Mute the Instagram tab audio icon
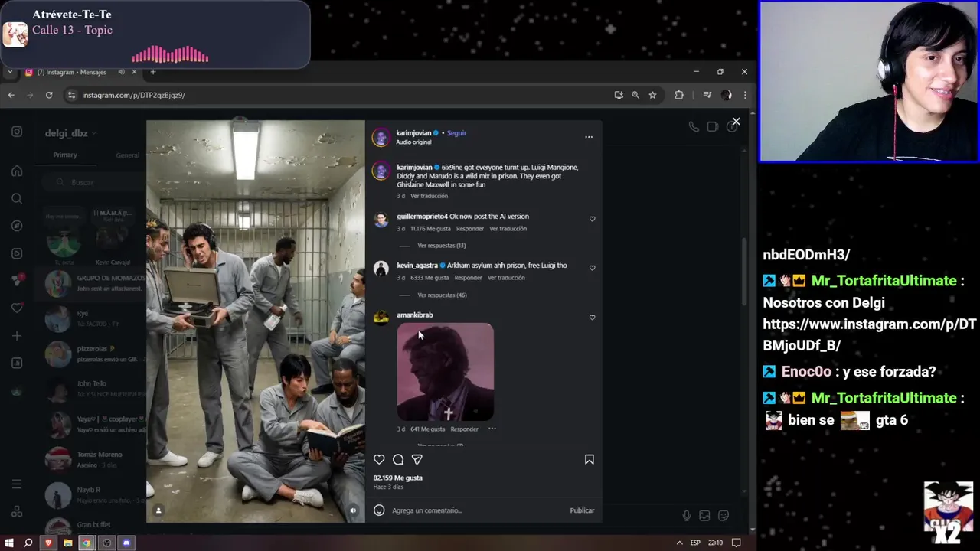 pyautogui.click(x=121, y=72)
